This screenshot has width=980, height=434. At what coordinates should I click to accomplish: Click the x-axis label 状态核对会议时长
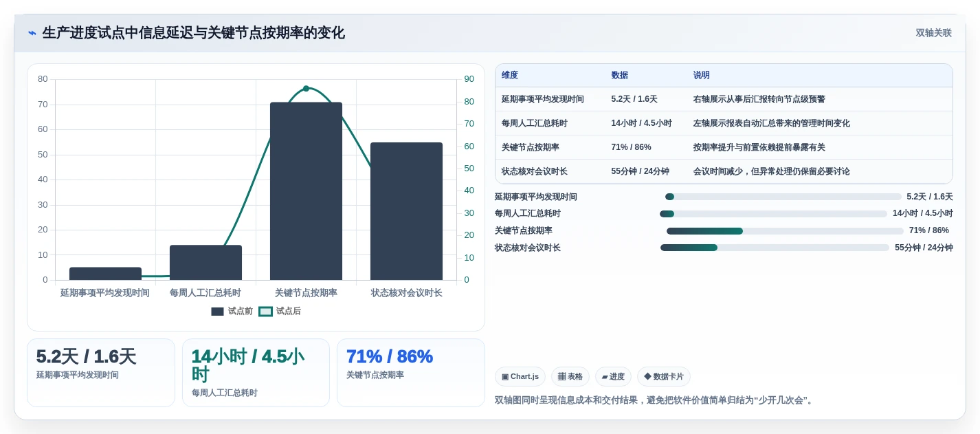click(406, 293)
